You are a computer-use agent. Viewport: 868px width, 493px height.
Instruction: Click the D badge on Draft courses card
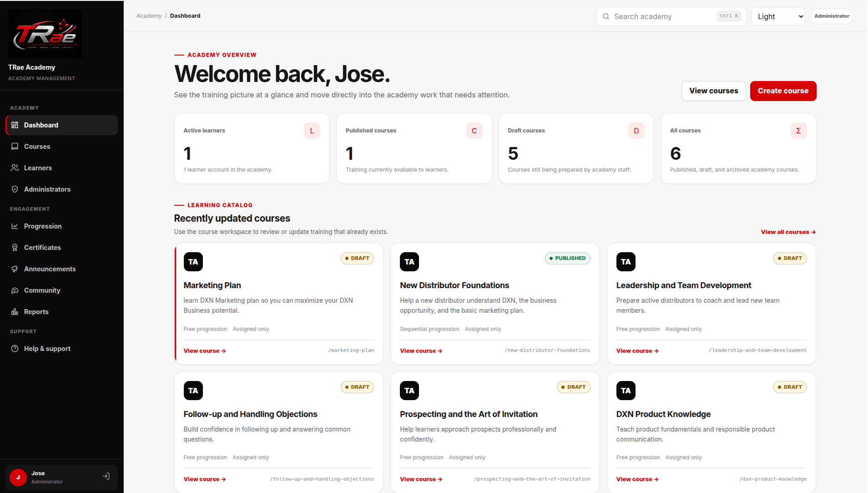coord(636,131)
